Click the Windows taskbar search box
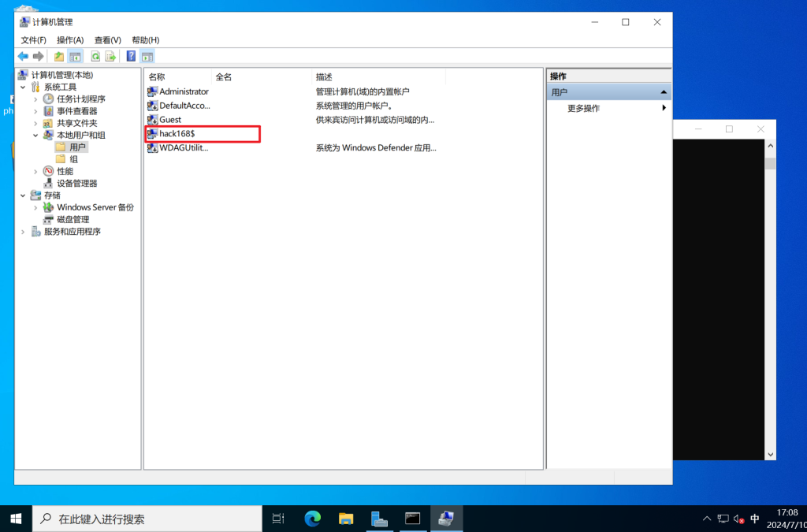Viewport: 807px width, 532px height. click(x=147, y=519)
